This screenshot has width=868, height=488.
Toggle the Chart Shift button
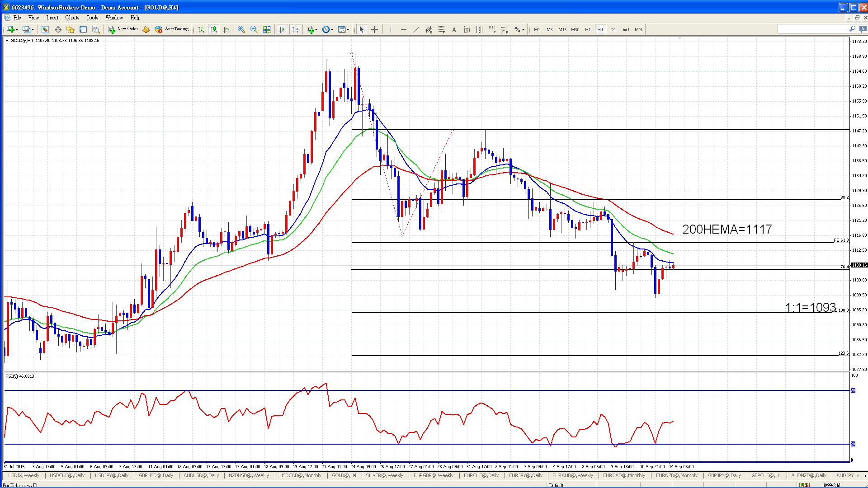click(x=295, y=29)
